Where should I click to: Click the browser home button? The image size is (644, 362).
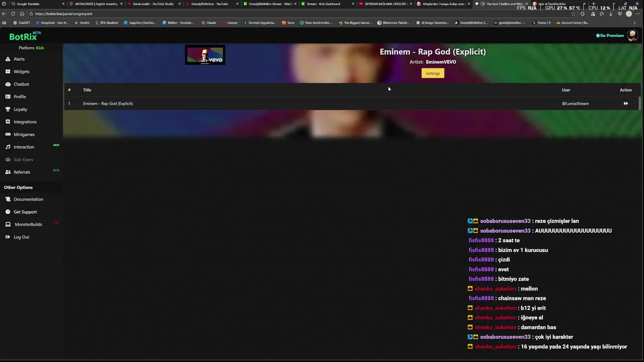(x=23, y=14)
